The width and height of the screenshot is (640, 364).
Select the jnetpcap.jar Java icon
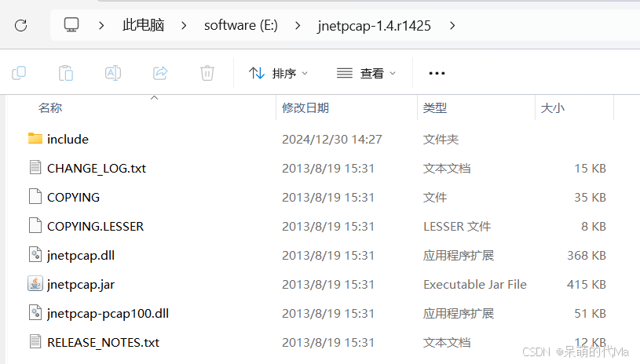(x=35, y=284)
